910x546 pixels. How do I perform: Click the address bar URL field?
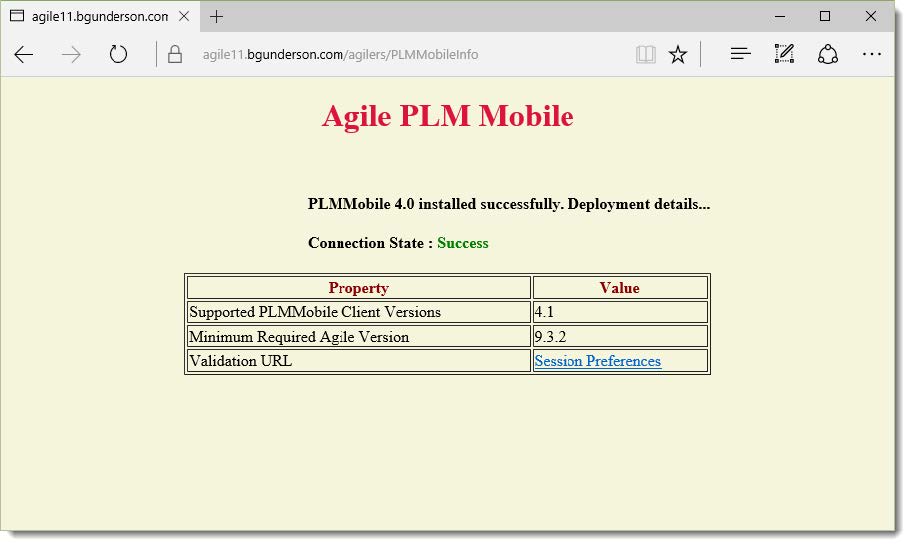click(x=340, y=55)
